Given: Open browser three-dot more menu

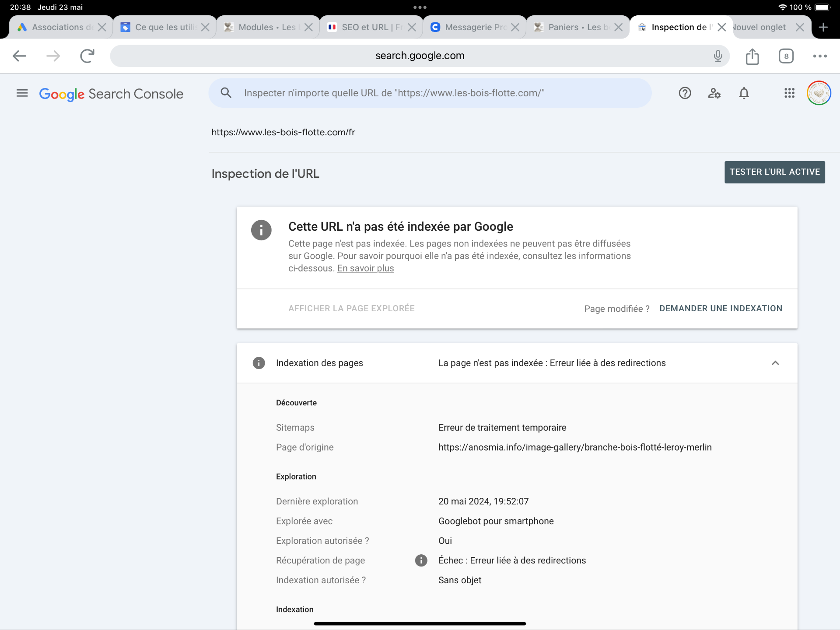Looking at the screenshot, I should coord(819,56).
